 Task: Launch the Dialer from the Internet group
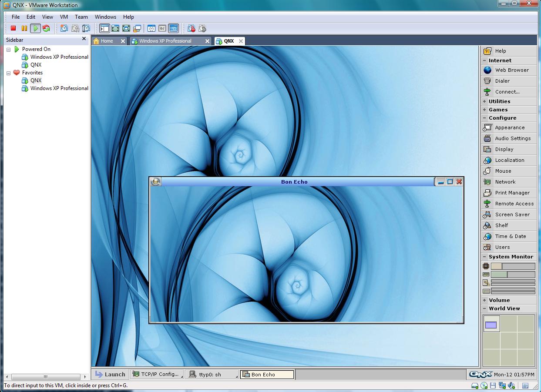(502, 81)
